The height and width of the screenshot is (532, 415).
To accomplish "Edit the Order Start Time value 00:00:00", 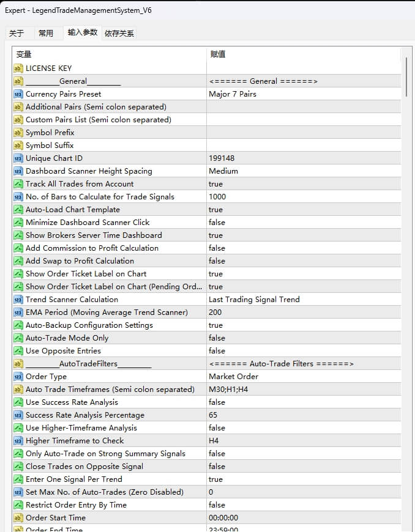I will (x=304, y=518).
